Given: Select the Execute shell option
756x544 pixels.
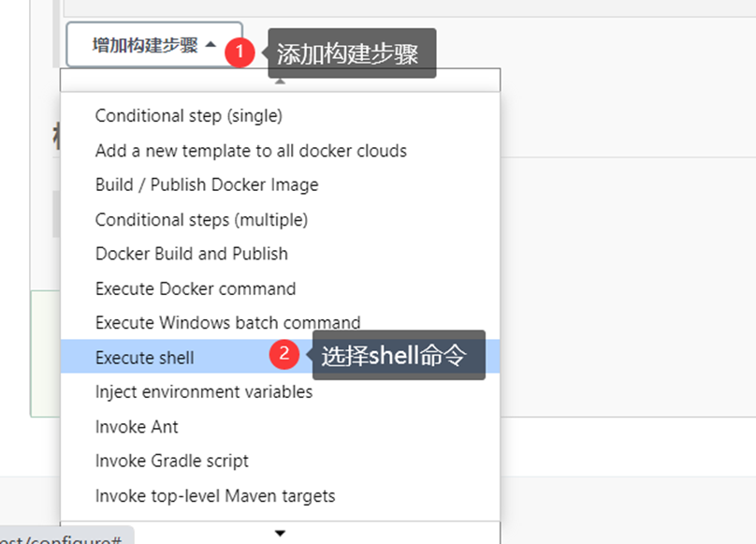Looking at the screenshot, I should [x=145, y=358].
